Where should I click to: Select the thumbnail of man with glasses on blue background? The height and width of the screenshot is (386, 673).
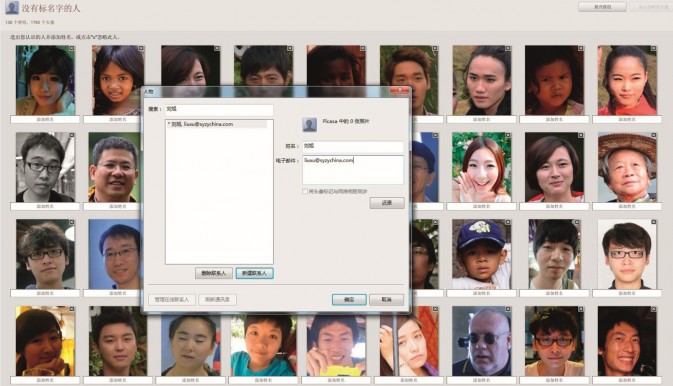[114, 254]
